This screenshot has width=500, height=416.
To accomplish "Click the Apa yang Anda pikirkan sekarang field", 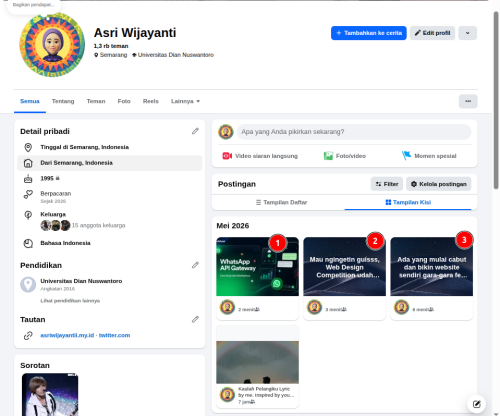I will [x=354, y=132].
